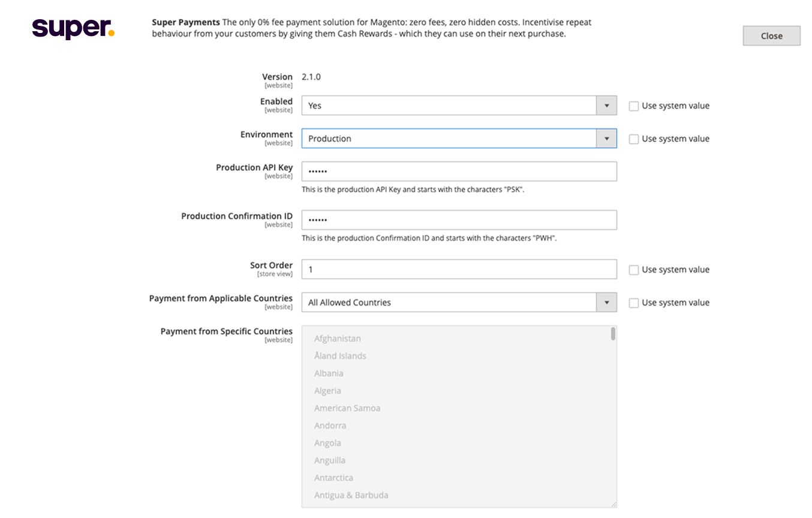Click the Super logo
This screenshot has width=812, height=518.
73,28
